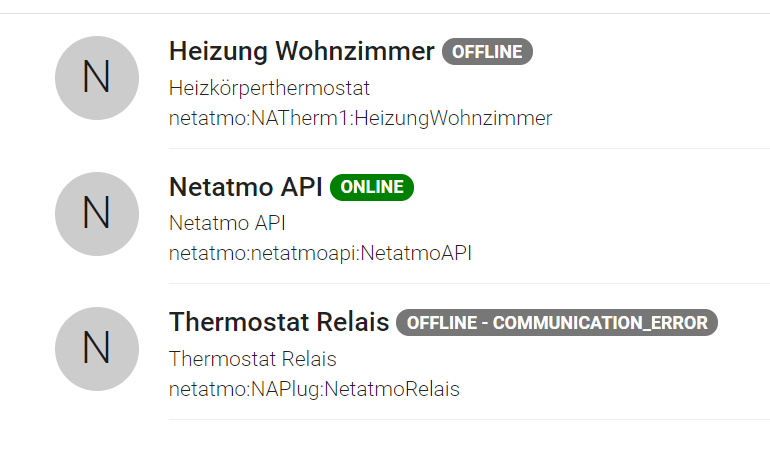Click the N avatar beside Netatmo API
The width and height of the screenshot is (770, 471).
[97, 214]
